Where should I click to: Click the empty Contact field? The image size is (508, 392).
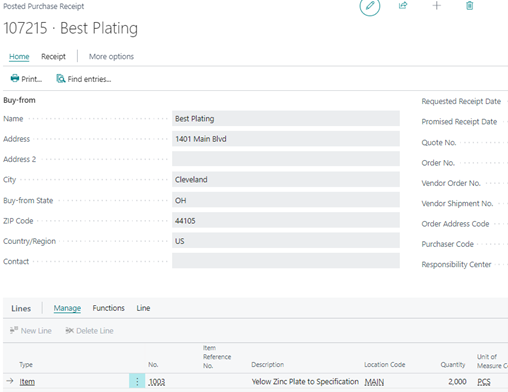286,261
